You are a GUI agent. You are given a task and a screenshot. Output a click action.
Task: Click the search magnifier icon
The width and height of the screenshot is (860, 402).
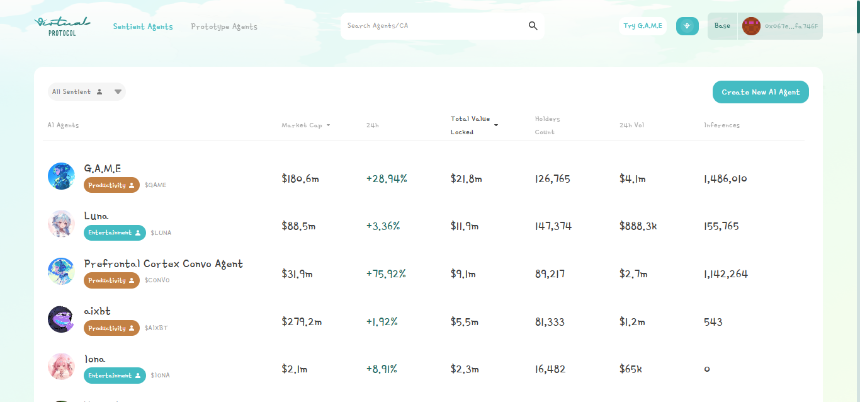point(533,26)
